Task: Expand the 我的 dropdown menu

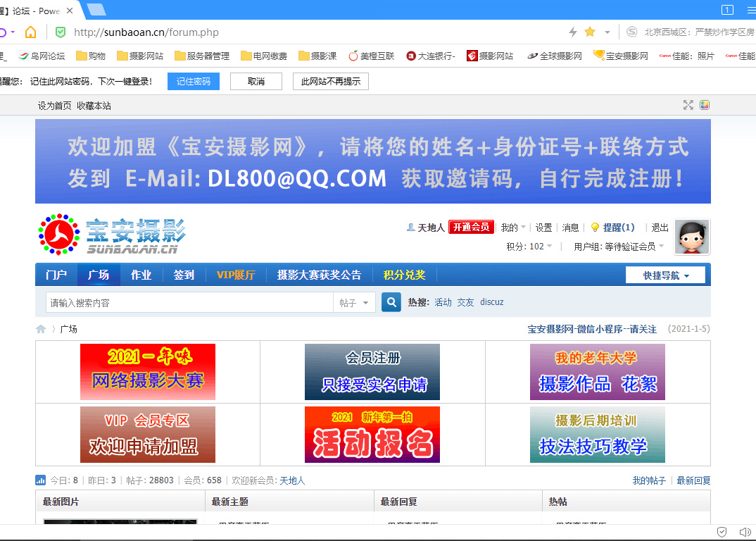Action: click(513, 228)
